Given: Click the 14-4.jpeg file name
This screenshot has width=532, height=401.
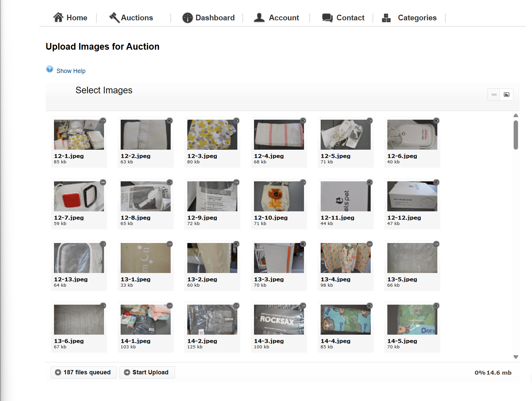Looking at the screenshot, I should tap(335, 341).
